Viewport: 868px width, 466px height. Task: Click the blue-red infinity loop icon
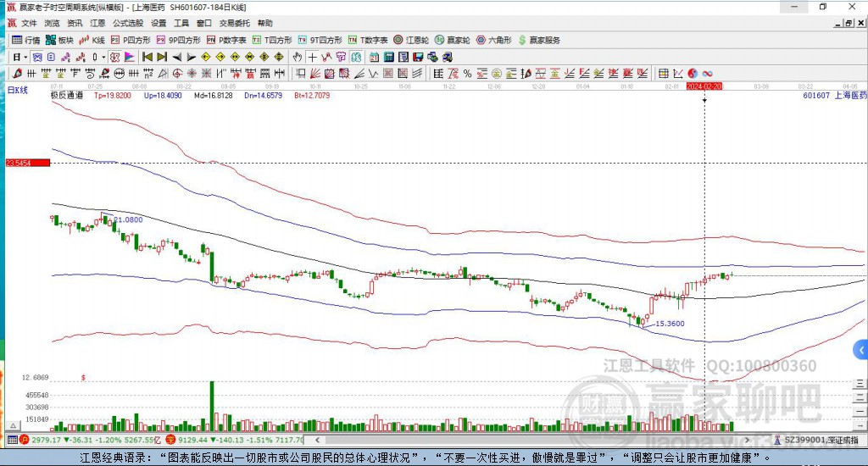point(707,73)
